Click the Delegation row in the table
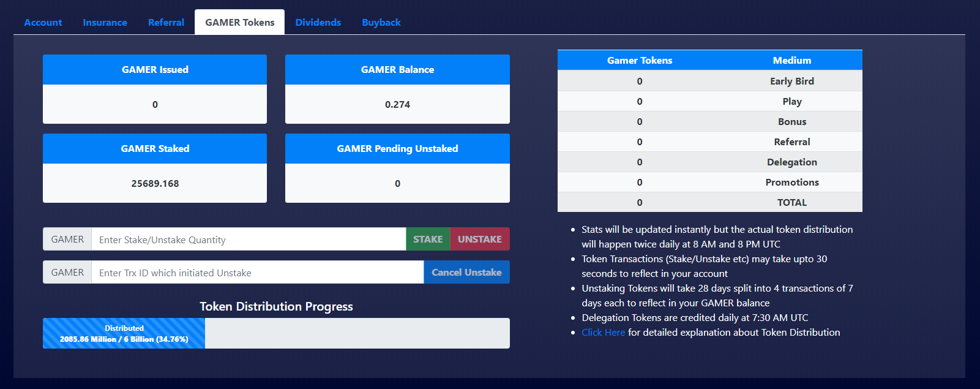The height and width of the screenshot is (389, 980). point(709,162)
